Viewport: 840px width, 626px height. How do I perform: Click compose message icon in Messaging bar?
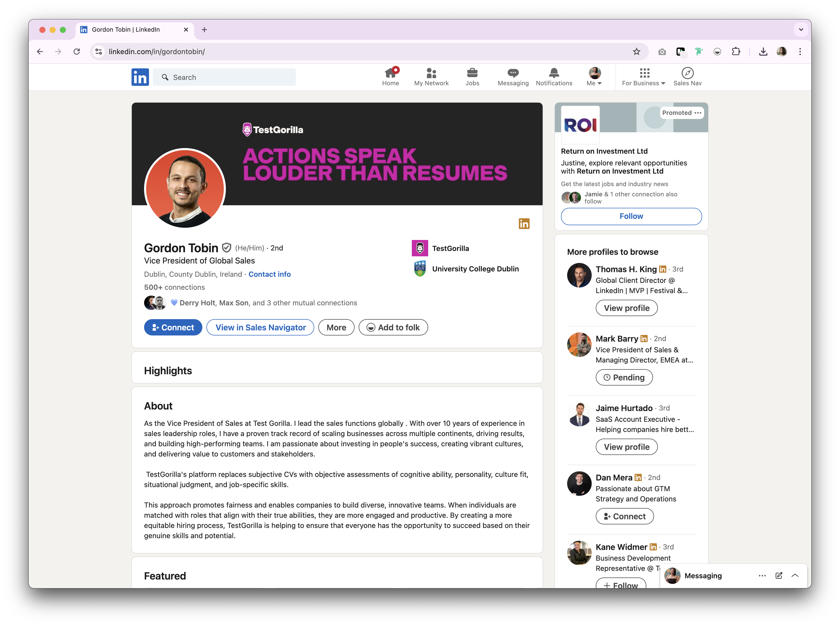click(779, 576)
